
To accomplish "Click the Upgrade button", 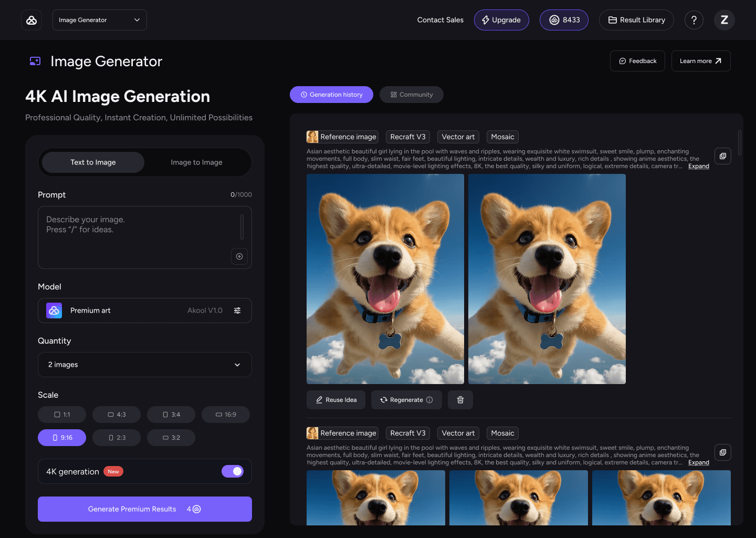I will (501, 20).
